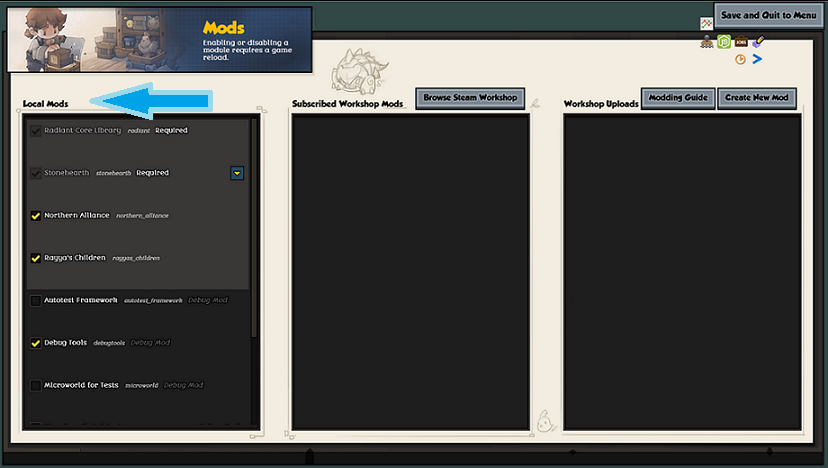Click the blue console prompt arrow icon
Viewport: 828px width, 468px height.
pos(757,59)
